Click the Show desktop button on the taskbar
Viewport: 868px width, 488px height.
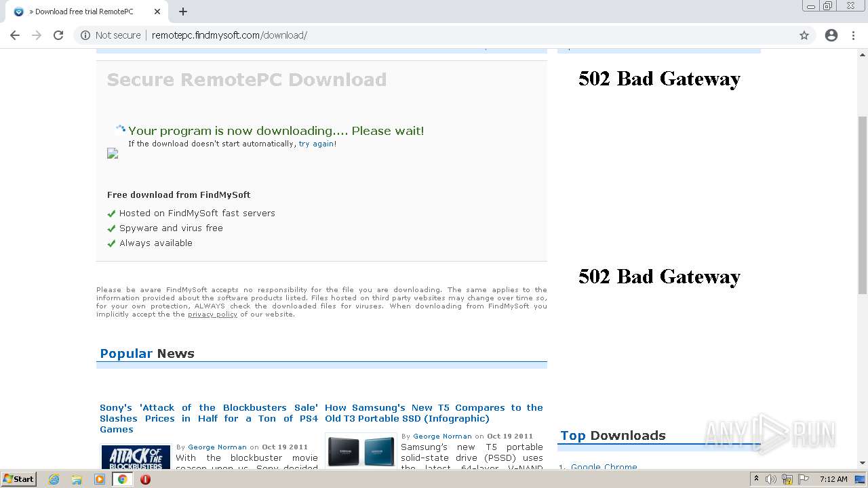(861, 479)
